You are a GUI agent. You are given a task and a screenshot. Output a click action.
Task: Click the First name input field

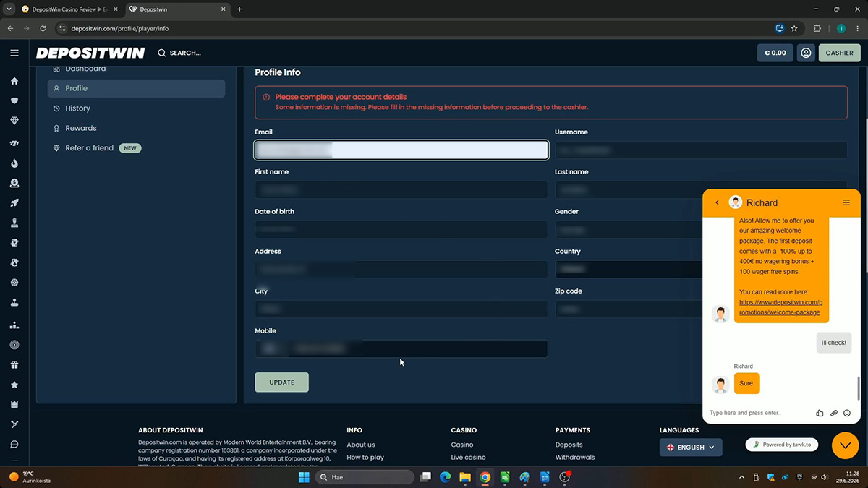click(401, 189)
